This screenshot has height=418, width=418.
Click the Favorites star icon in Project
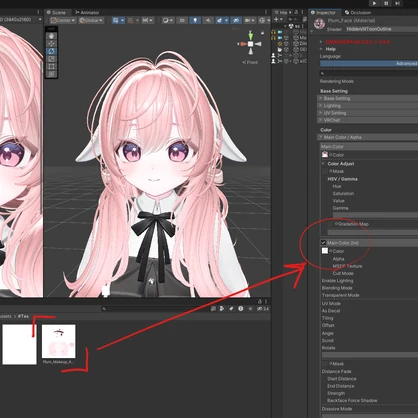[250, 309]
